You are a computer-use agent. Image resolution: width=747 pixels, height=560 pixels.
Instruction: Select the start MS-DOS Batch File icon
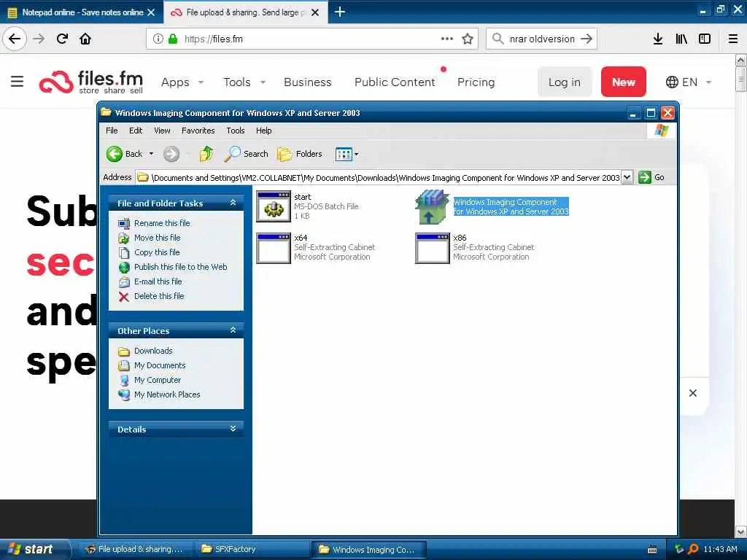(x=274, y=206)
